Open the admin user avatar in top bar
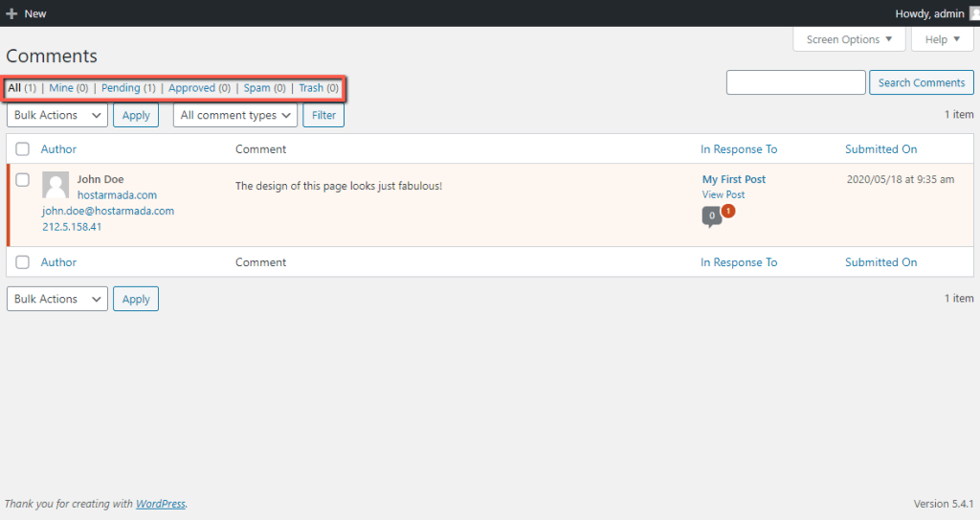The width and height of the screenshot is (980, 520). (974, 13)
